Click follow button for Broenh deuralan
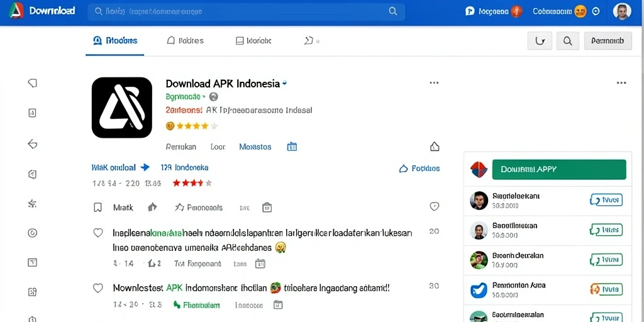The height and width of the screenshot is (322, 644). click(606, 260)
